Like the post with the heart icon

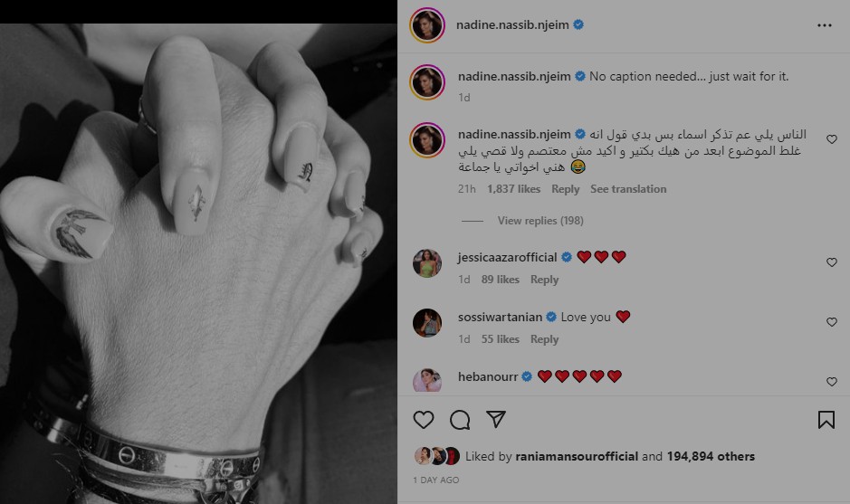[424, 420]
